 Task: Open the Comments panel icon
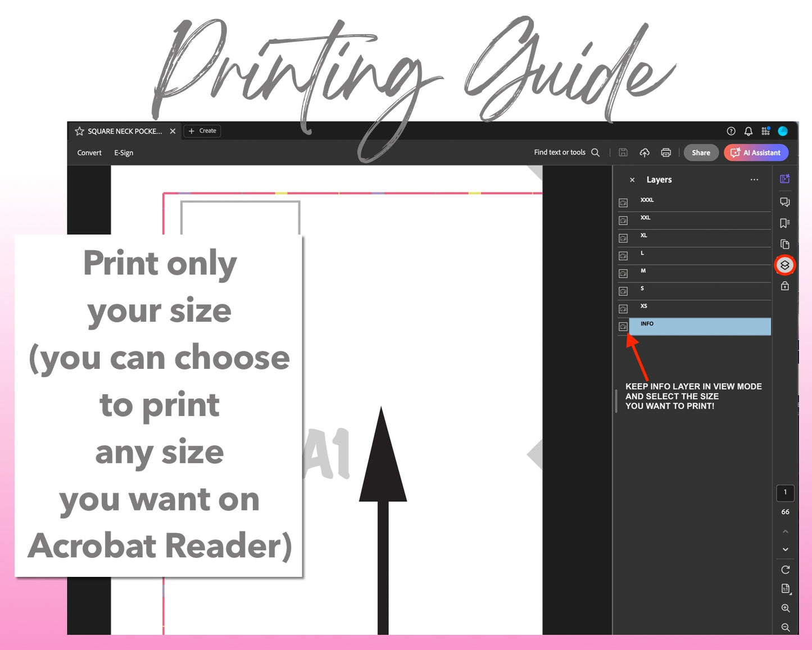click(x=785, y=202)
